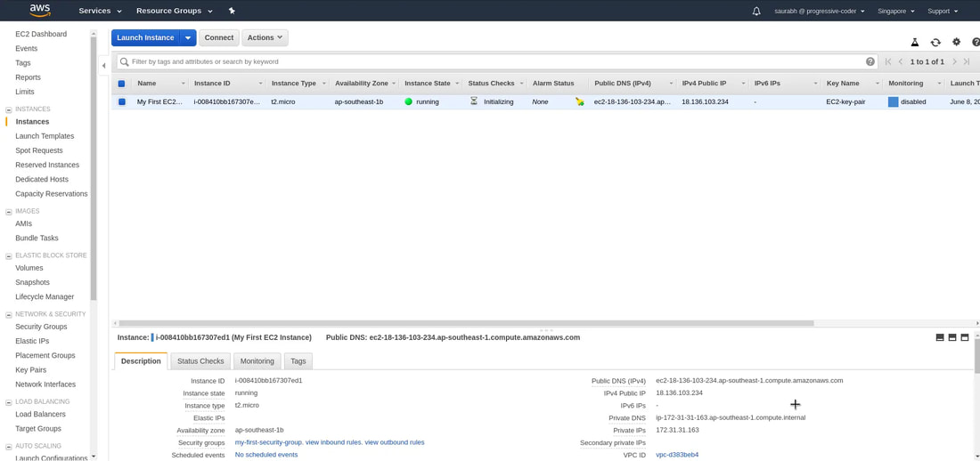Uncheck the My First EC2 instance row checkbox
This screenshot has width=980, height=461.
[x=122, y=102]
